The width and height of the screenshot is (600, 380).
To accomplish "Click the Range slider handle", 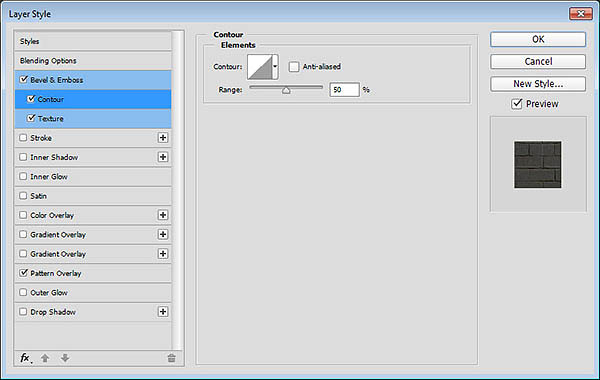I will pos(286,90).
